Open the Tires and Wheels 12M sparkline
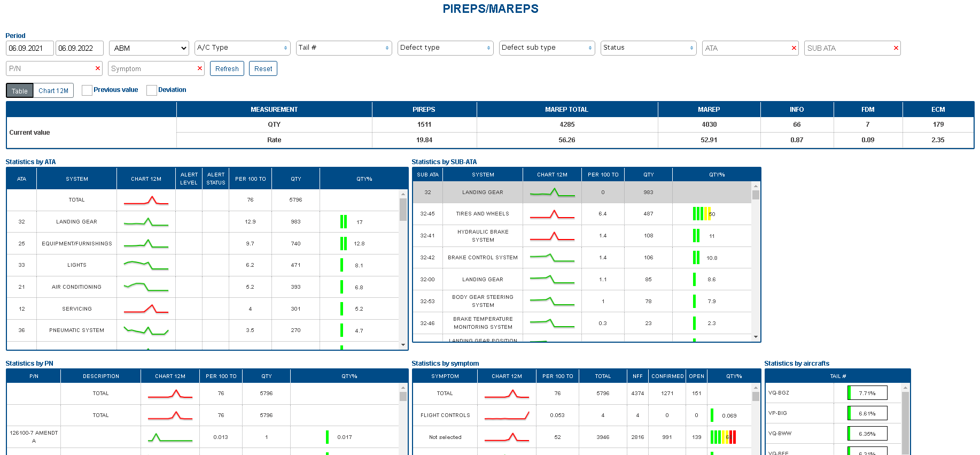The width and height of the screenshot is (980, 455). [552, 214]
